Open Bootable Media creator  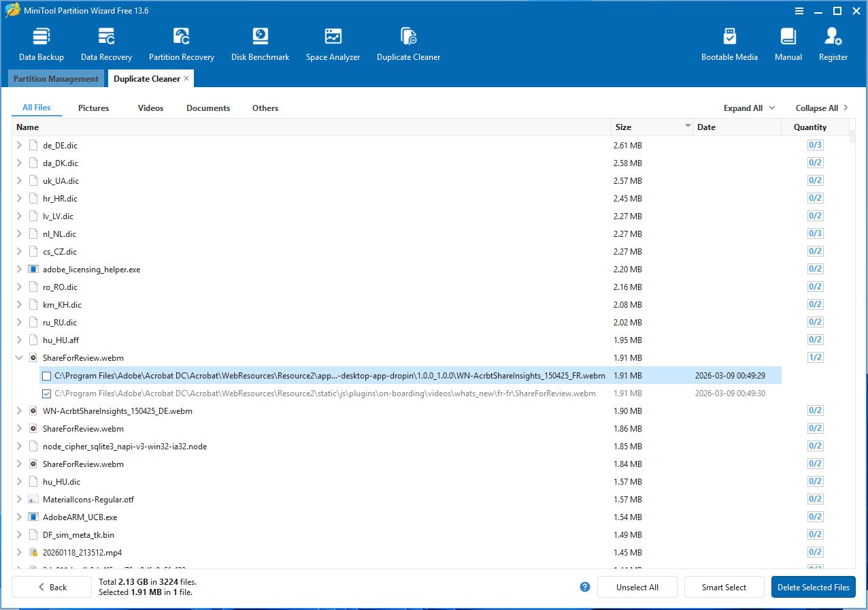pyautogui.click(x=729, y=41)
